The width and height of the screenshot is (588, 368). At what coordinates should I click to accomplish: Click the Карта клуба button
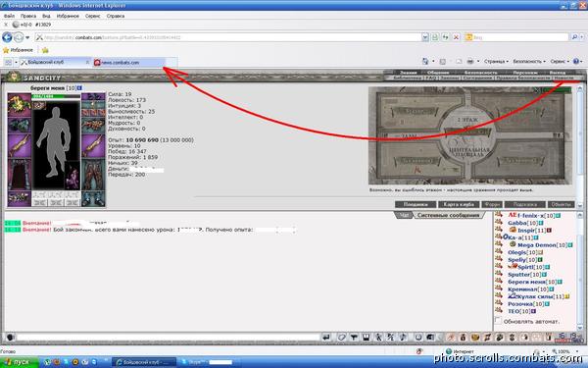[x=459, y=204]
